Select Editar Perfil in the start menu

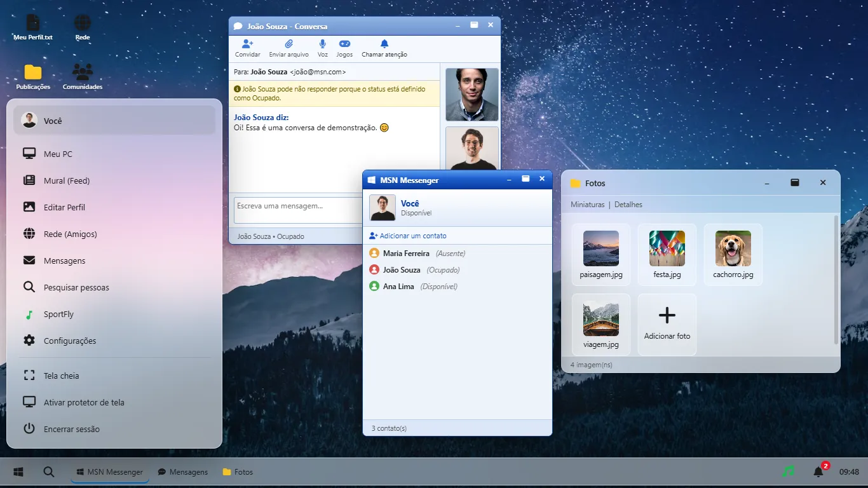click(114, 207)
